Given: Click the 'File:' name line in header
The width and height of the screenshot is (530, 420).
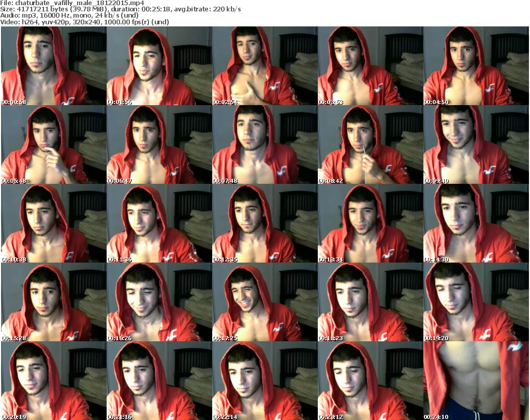Looking at the screenshot, I should click(x=72, y=3).
